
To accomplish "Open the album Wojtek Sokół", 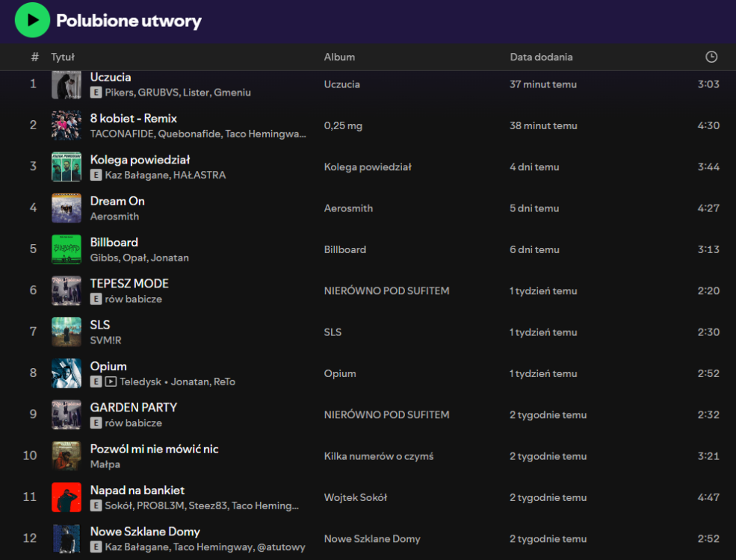I will coord(356,497).
